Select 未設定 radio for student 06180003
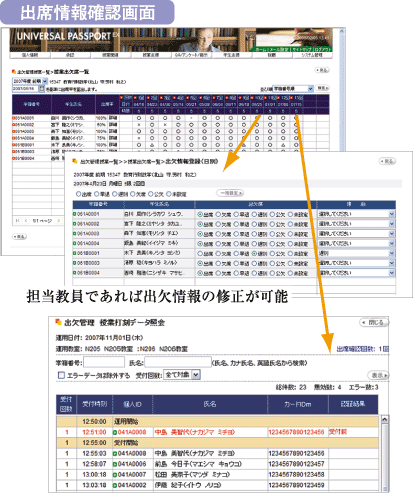This screenshot has width=413, height=493. point(290,263)
